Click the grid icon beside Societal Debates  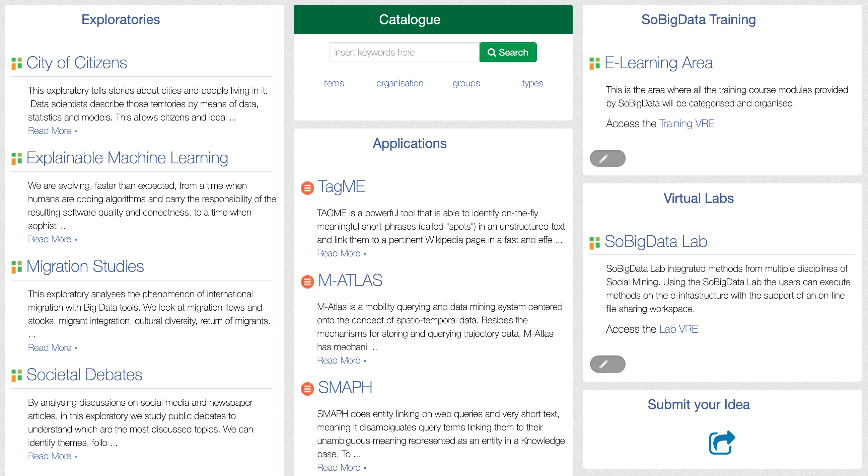pyautogui.click(x=16, y=375)
